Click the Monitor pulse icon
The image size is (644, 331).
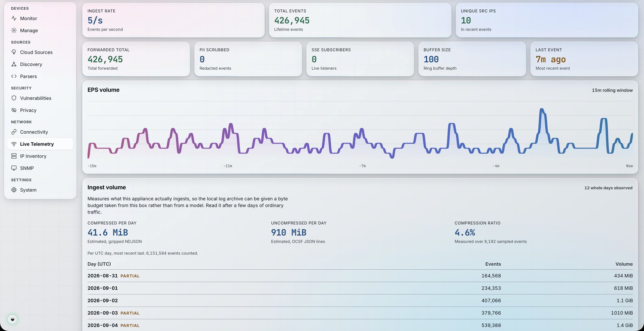point(14,18)
